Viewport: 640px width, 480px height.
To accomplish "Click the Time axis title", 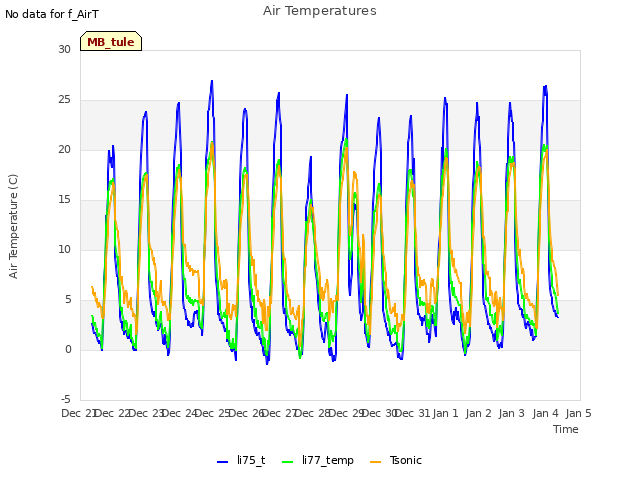I will (566, 429).
